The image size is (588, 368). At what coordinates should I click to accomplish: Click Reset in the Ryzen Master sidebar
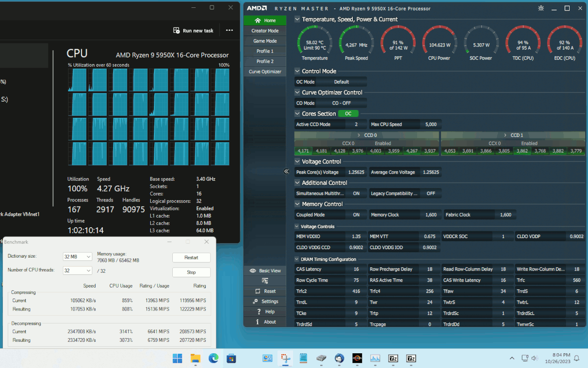click(x=265, y=291)
